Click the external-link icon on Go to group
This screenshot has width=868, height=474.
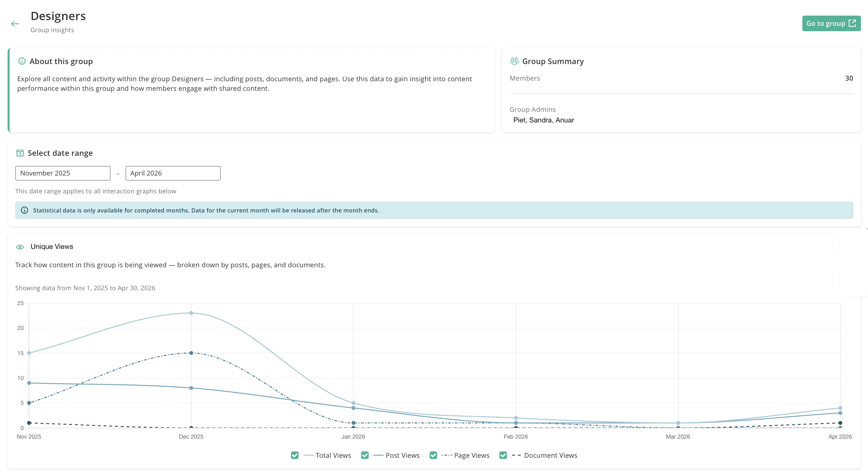click(x=852, y=23)
